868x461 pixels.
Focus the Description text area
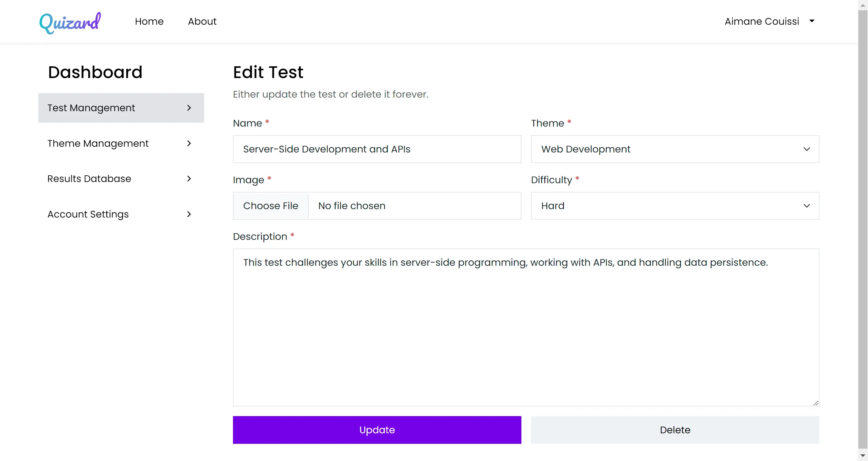(526, 327)
